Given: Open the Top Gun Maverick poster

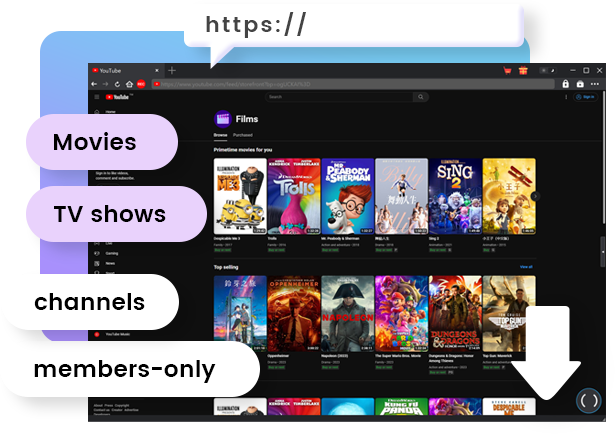Looking at the screenshot, I should (509, 313).
